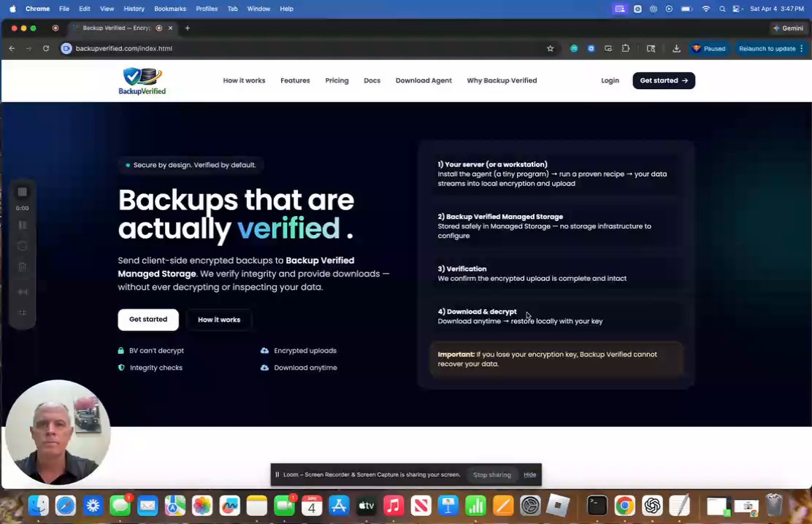Open the Profiles menu
Screen dimensions: 812x524
[207, 9]
